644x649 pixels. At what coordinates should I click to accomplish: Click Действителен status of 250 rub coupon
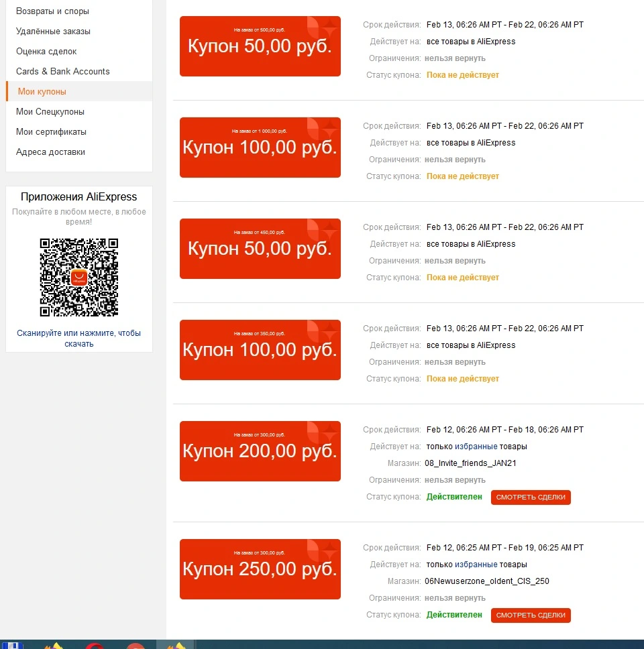pos(454,615)
